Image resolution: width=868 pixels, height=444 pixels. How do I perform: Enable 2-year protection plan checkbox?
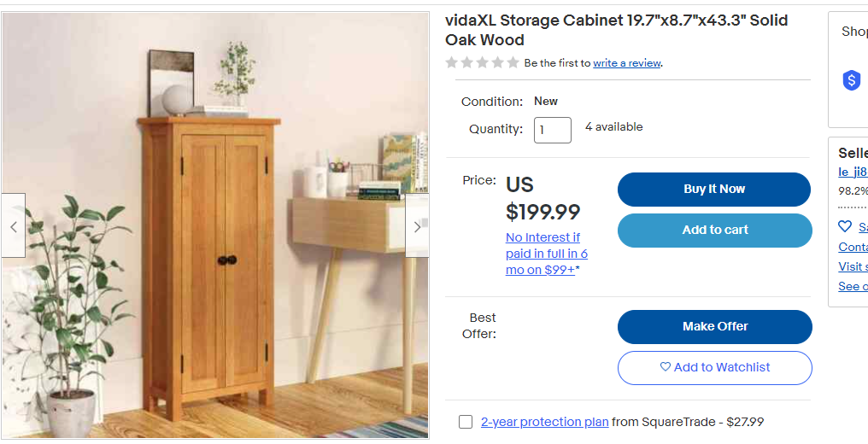coord(466,422)
